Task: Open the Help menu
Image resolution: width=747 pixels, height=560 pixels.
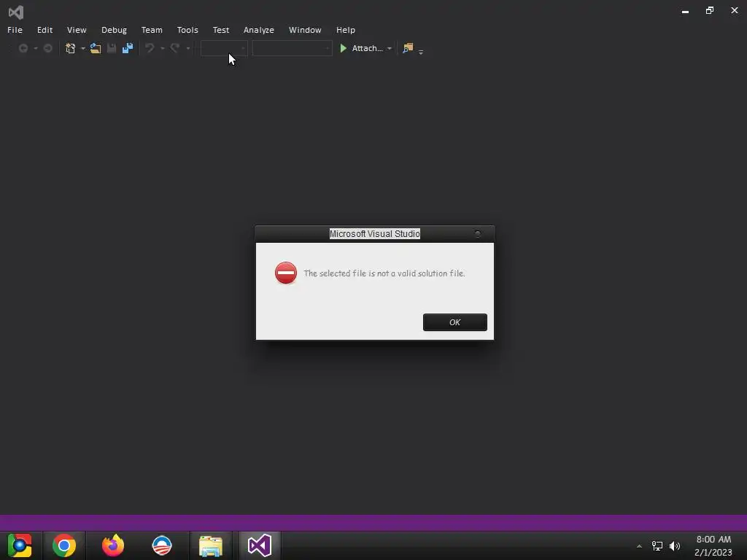Action: tap(345, 30)
